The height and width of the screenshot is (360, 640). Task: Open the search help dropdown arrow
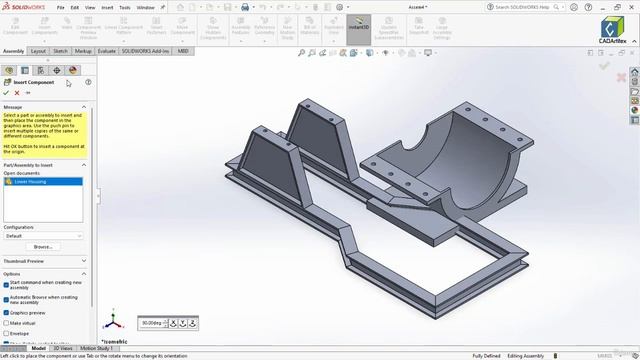click(x=563, y=7)
